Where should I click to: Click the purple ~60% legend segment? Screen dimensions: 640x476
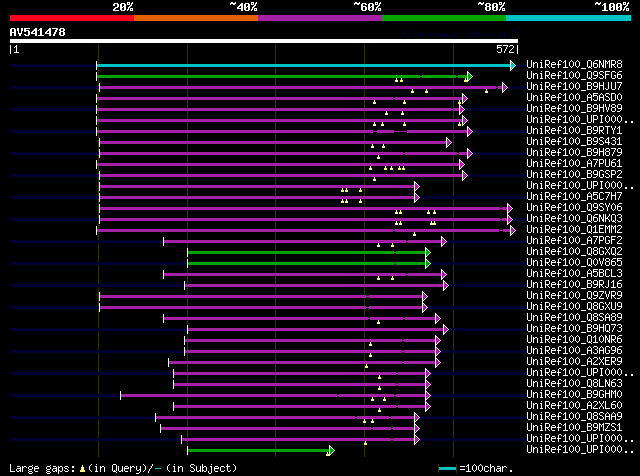320,18
